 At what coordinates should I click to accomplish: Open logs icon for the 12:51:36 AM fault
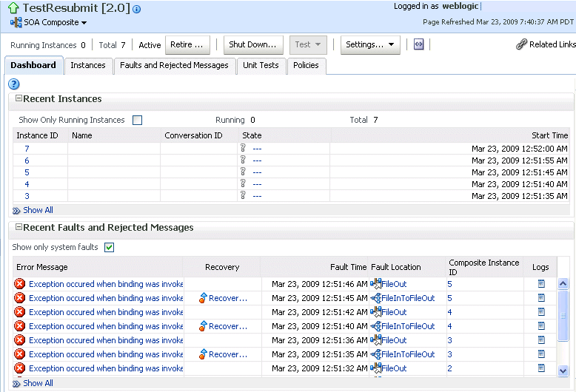pos(541,340)
